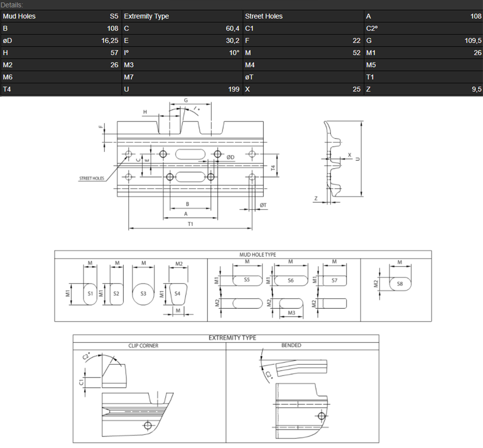Image resolution: width=483 pixels, height=448 pixels.
Task: Click the STREET HOLES label in drawing
Action: tap(92, 178)
